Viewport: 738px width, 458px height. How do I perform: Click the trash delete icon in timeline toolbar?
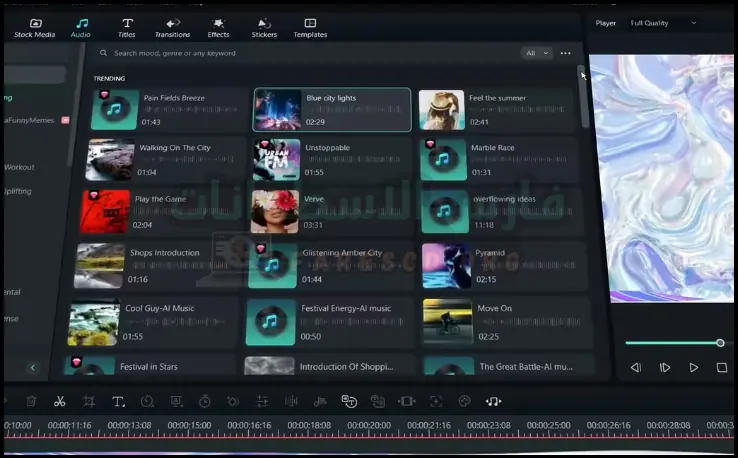(x=31, y=401)
